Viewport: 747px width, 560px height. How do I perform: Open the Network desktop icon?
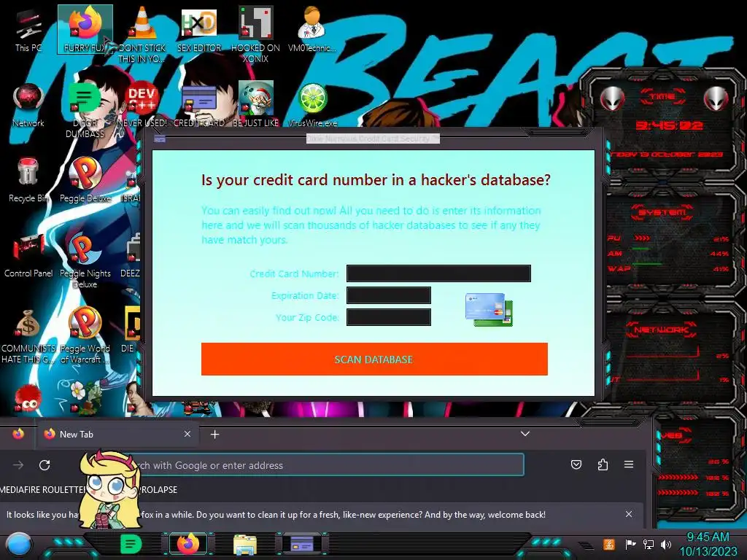pyautogui.click(x=28, y=105)
